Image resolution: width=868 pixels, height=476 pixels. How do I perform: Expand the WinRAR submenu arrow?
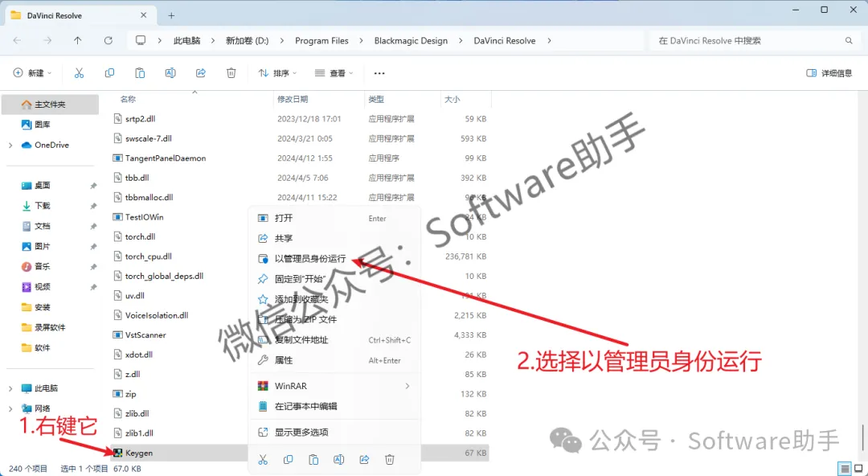point(407,386)
